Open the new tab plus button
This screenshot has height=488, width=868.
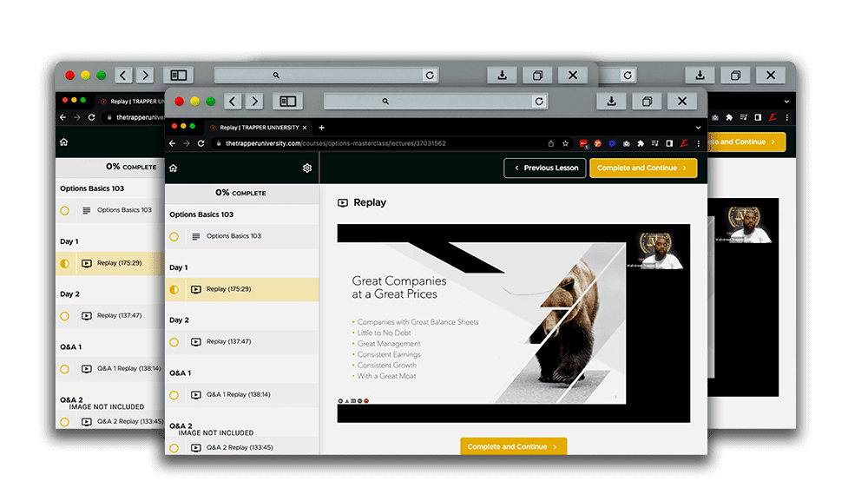click(x=322, y=127)
